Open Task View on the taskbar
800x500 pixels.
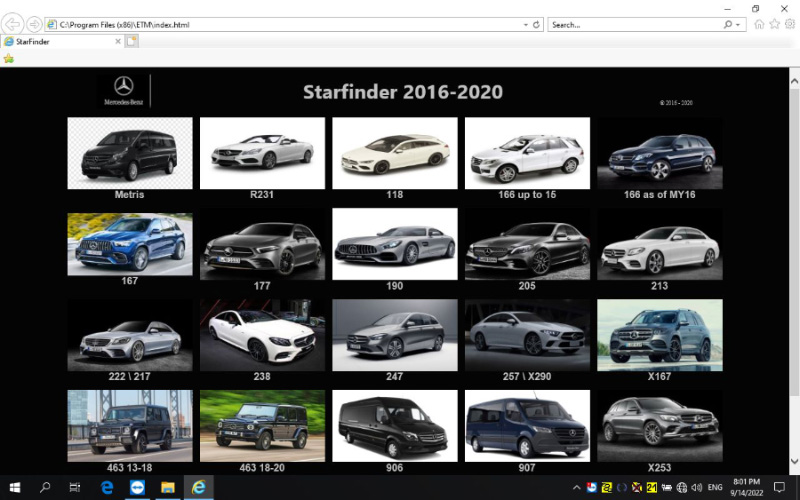tap(75, 487)
